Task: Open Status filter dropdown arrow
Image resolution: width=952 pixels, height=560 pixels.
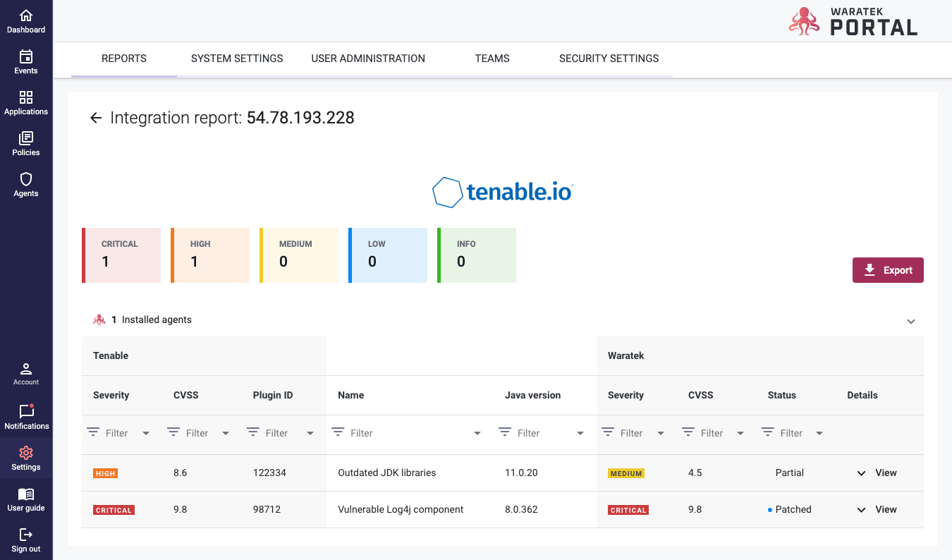Action: [x=819, y=433]
